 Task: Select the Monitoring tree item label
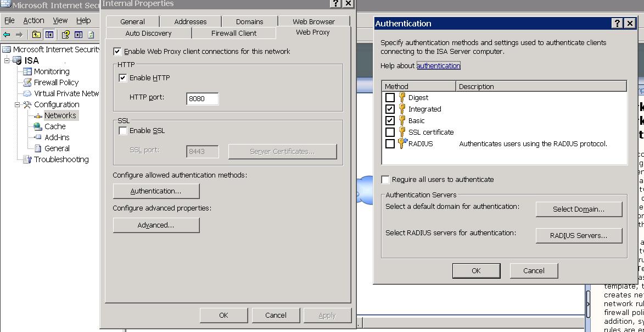[52, 71]
